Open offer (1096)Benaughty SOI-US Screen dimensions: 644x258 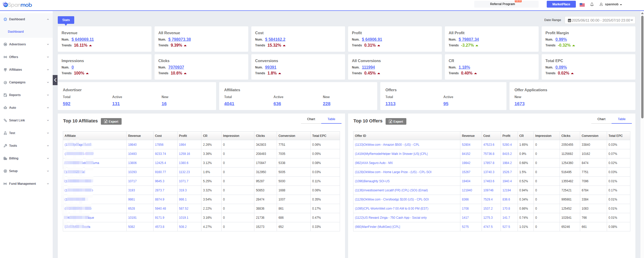(372, 181)
